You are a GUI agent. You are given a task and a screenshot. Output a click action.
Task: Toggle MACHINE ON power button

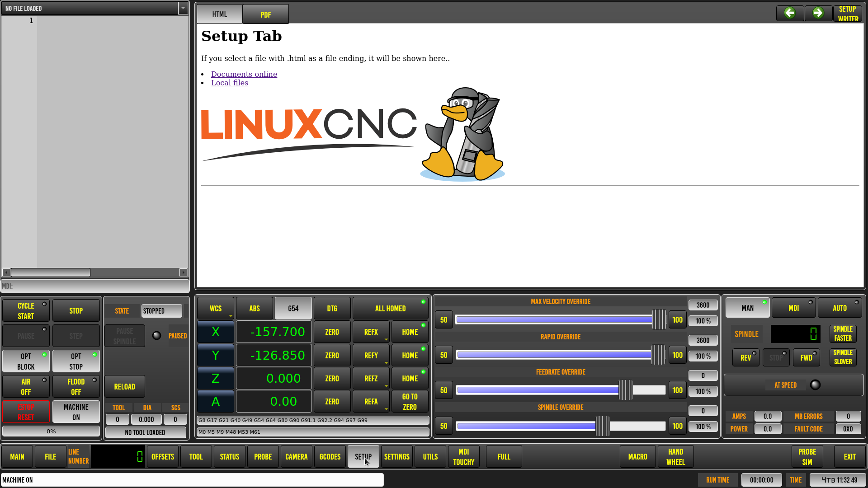coord(76,412)
